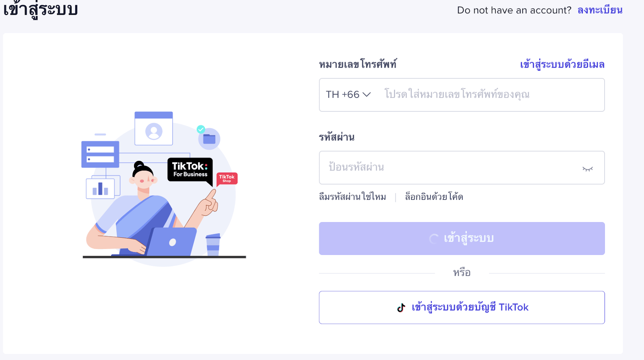Click the purple เข้าสู่ระบบ login button
The width and height of the screenshot is (644, 360).
[462, 239]
